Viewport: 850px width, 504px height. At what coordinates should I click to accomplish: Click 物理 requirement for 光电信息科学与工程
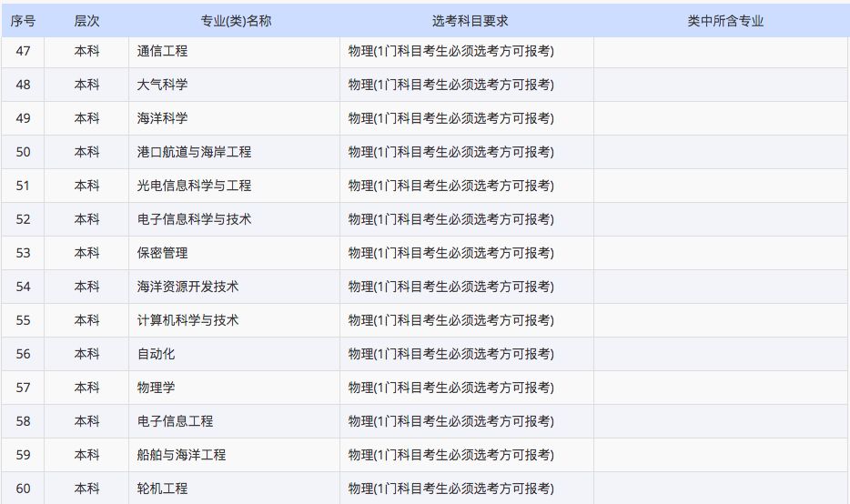coord(451,186)
